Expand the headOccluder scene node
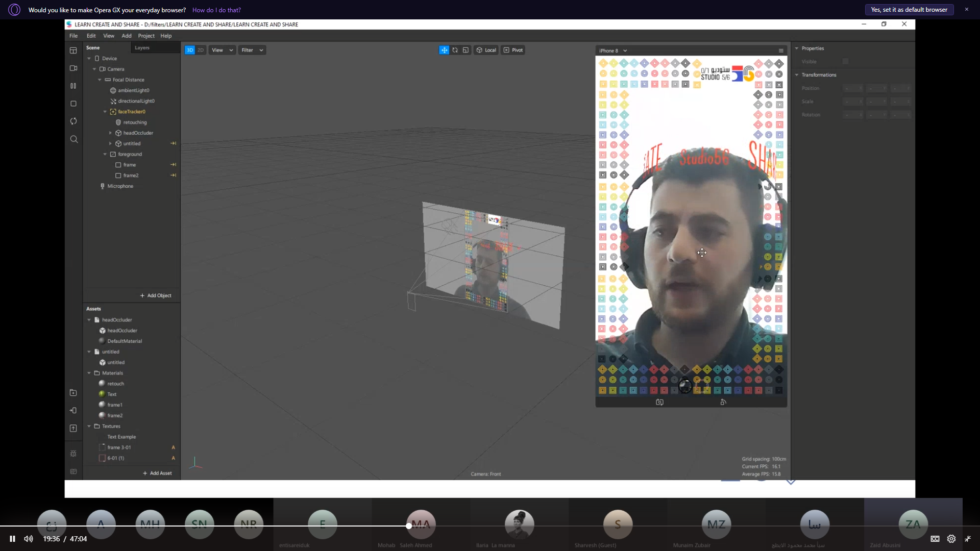Viewport: 980px width, 551px height. tap(110, 133)
